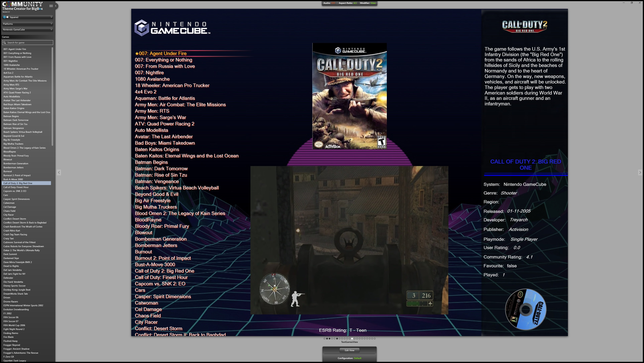Click starred 007: Agent Under Fire in preview
Screen dimensions: 644x363
(161, 53)
